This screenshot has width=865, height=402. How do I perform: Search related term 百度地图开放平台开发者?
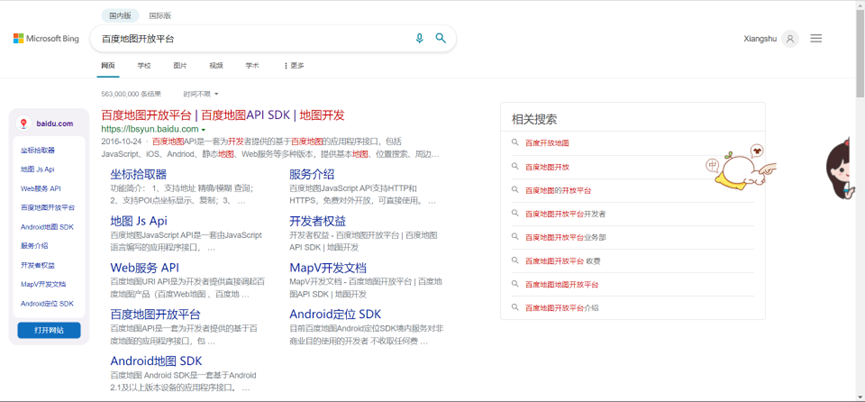[565, 213]
